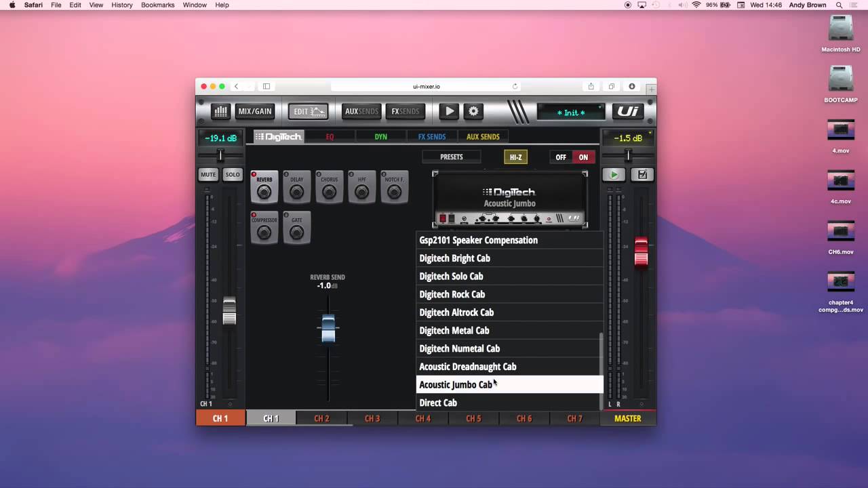Toggle the HI-Z input button
868x488 pixels.
pos(516,157)
